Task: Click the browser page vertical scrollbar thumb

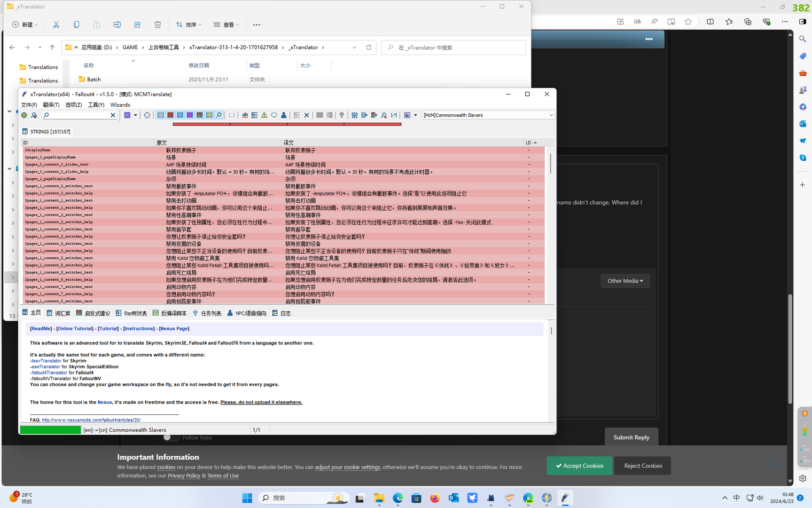Action: coord(790,349)
